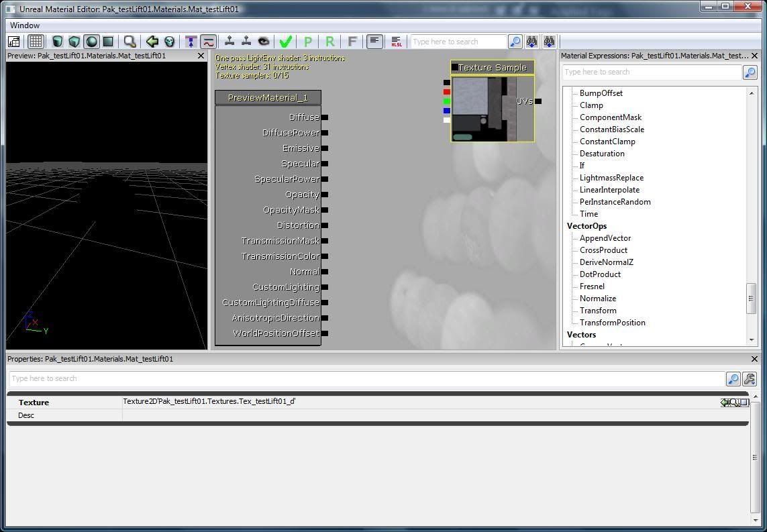Close the Material Expressions panel
The width and height of the screenshot is (767, 532).
pyautogui.click(x=754, y=56)
